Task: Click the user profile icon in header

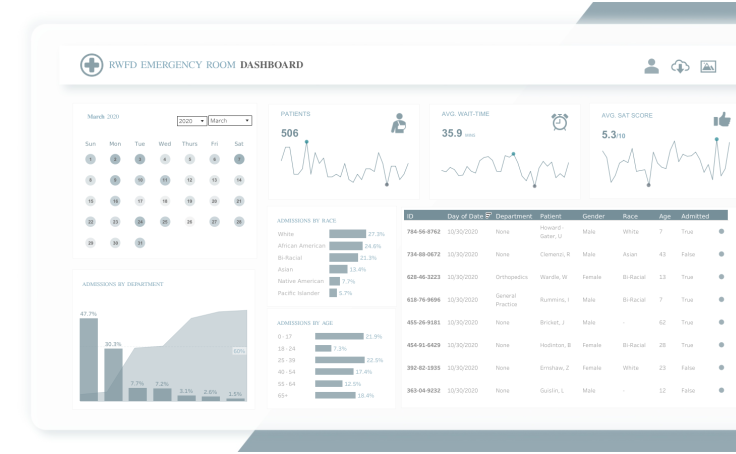Action: tap(651, 66)
